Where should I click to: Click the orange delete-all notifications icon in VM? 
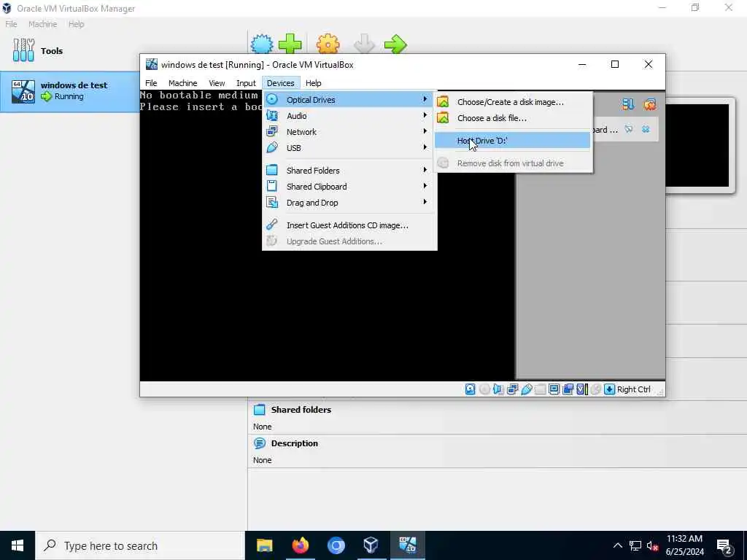649,104
